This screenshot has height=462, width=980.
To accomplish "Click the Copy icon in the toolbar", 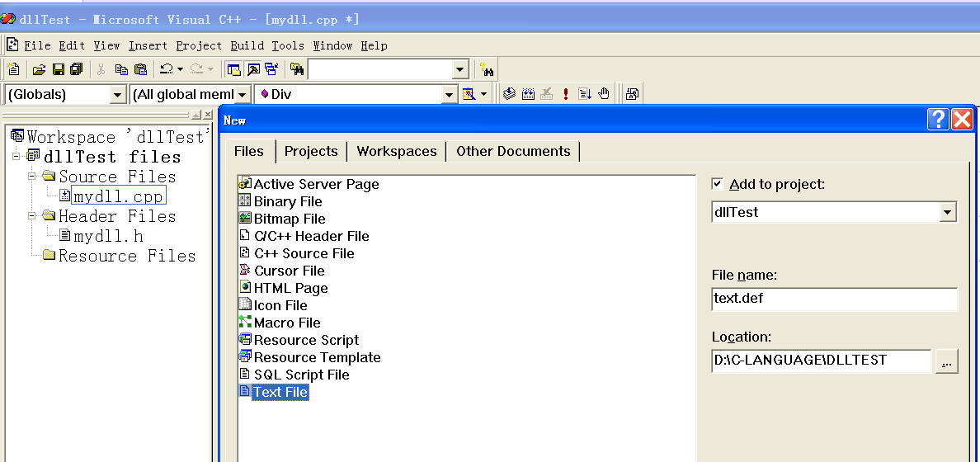I will coord(121,69).
